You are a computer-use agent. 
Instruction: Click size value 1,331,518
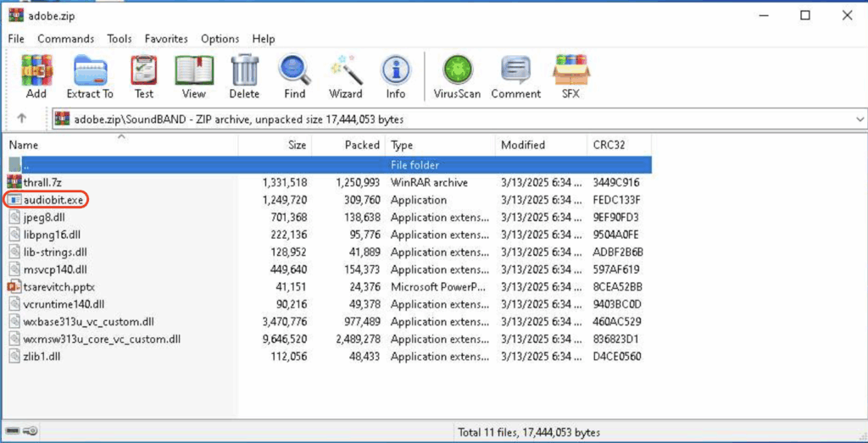tap(285, 182)
